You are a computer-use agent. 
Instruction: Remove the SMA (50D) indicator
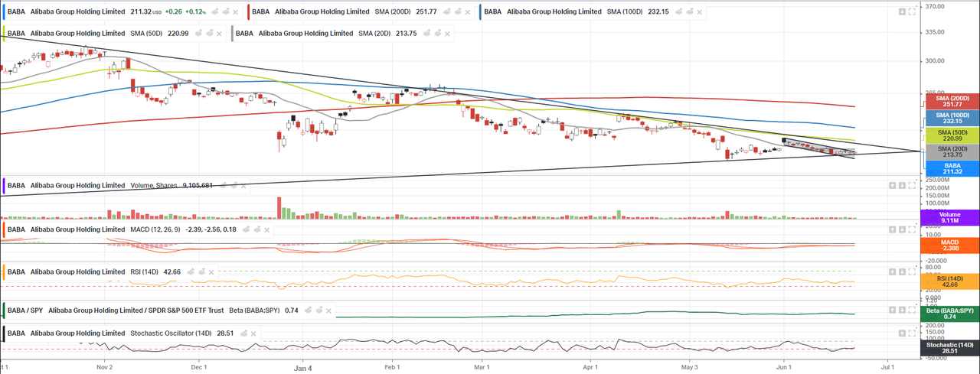point(219,34)
